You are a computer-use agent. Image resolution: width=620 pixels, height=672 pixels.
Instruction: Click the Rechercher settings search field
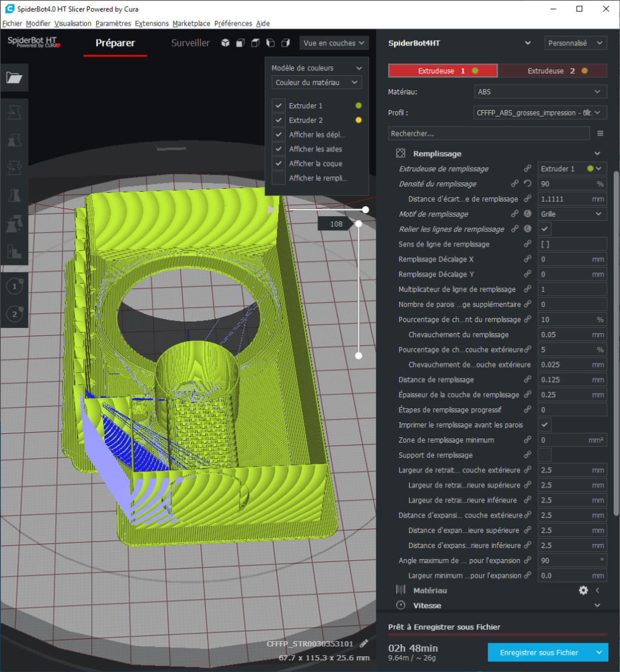tap(489, 133)
